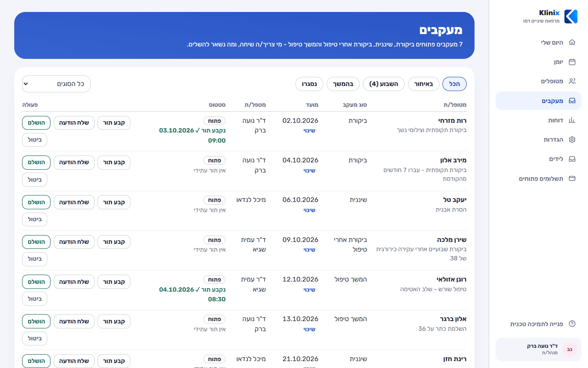Select the בהמשך filter tab
588x368 pixels.
click(x=343, y=84)
